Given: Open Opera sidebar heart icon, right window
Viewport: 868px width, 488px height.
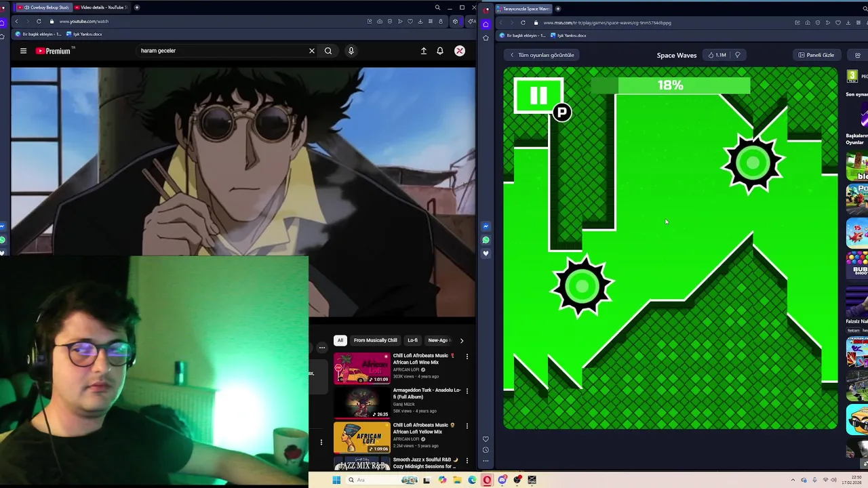Looking at the screenshot, I should coord(486,439).
